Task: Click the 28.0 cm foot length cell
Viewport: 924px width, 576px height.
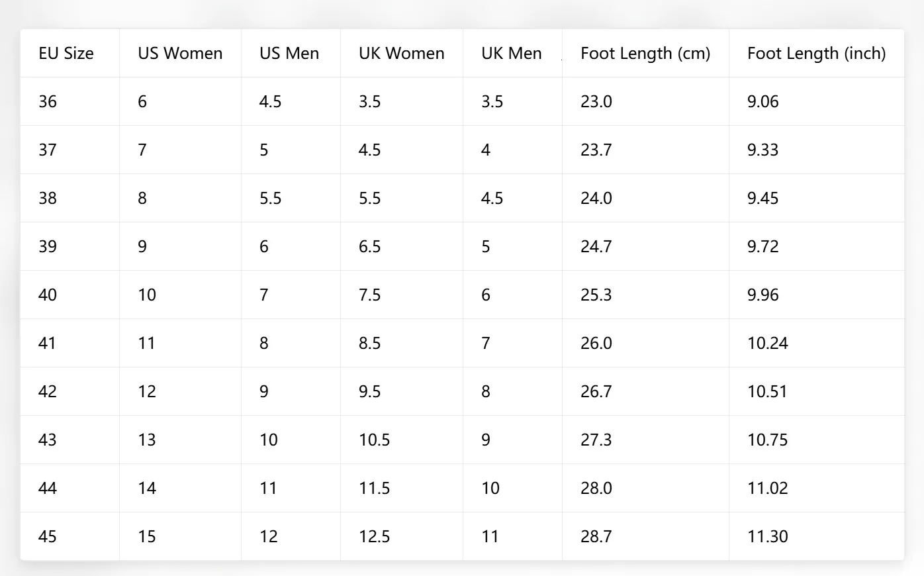Action: tap(645, 489)
